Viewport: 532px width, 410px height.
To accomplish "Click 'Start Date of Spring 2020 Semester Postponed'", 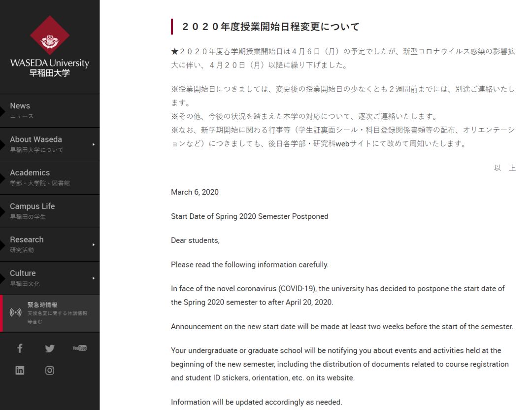I will (x=250, y=216).
